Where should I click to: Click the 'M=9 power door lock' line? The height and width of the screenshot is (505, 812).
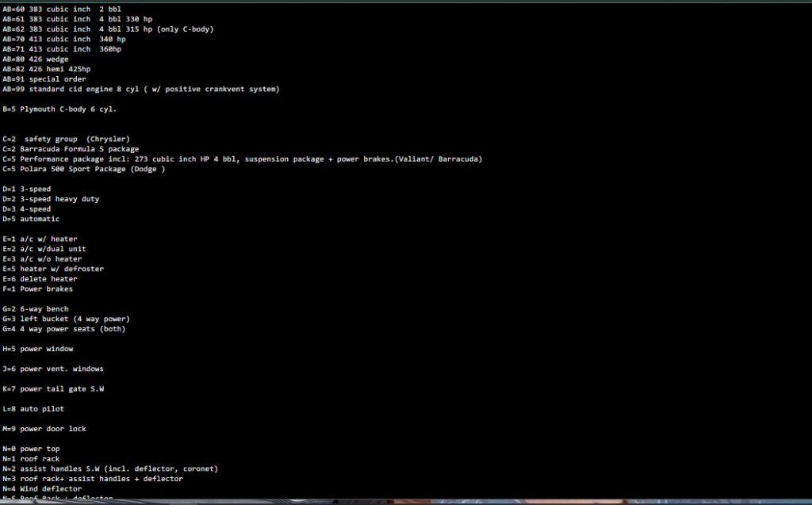(x=44, y=429)
